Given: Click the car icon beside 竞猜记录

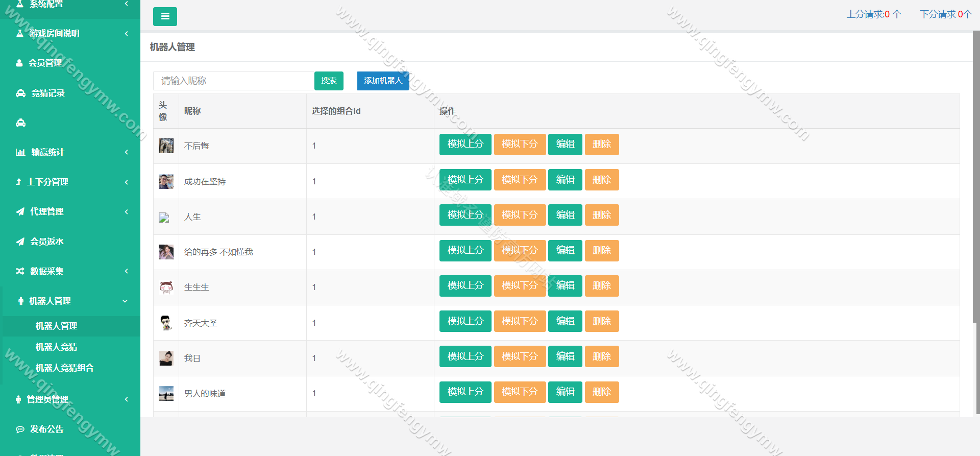Looking at the screenshot, I should [x=20, y=93].
